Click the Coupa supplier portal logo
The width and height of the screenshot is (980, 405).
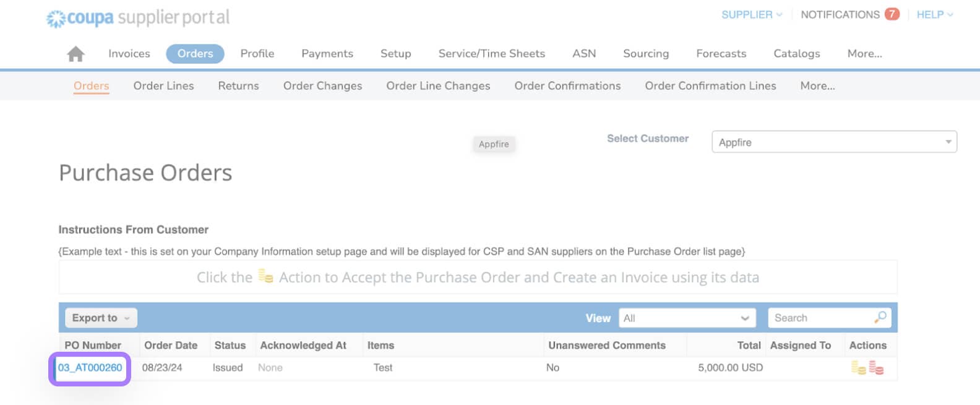tap(138, 18)
